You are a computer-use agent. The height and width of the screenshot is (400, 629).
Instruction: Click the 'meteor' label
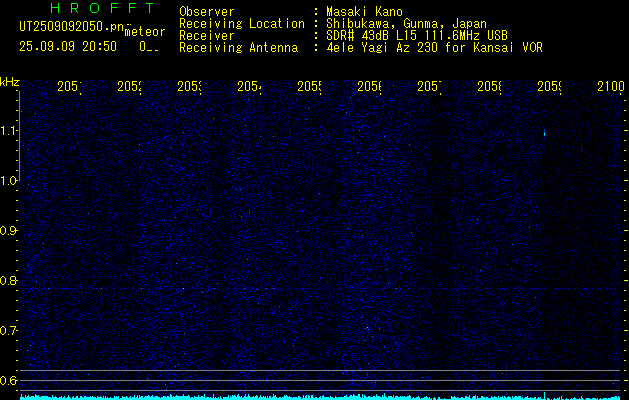tap(145, 32)
